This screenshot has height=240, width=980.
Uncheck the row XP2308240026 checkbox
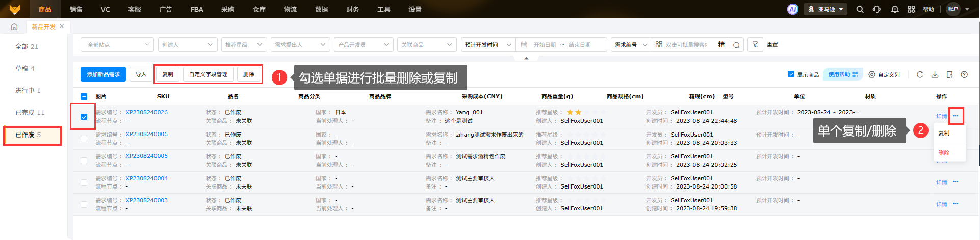coord(84,117)
